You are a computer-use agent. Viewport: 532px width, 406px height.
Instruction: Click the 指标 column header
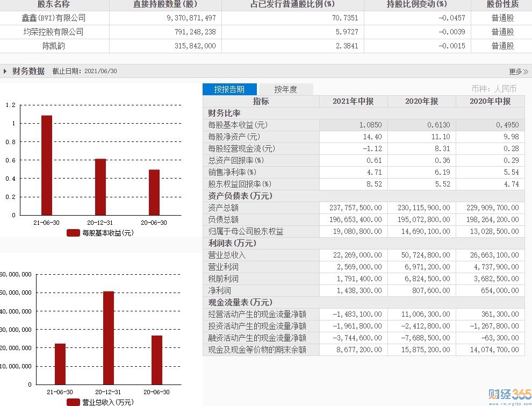pyautogui.click(x=261, y=101)
